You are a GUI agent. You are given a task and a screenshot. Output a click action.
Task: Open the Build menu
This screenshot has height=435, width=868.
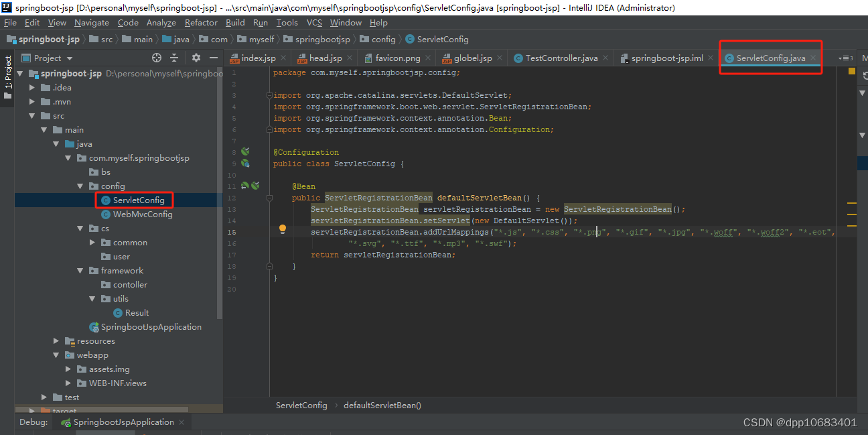point(235,22)
